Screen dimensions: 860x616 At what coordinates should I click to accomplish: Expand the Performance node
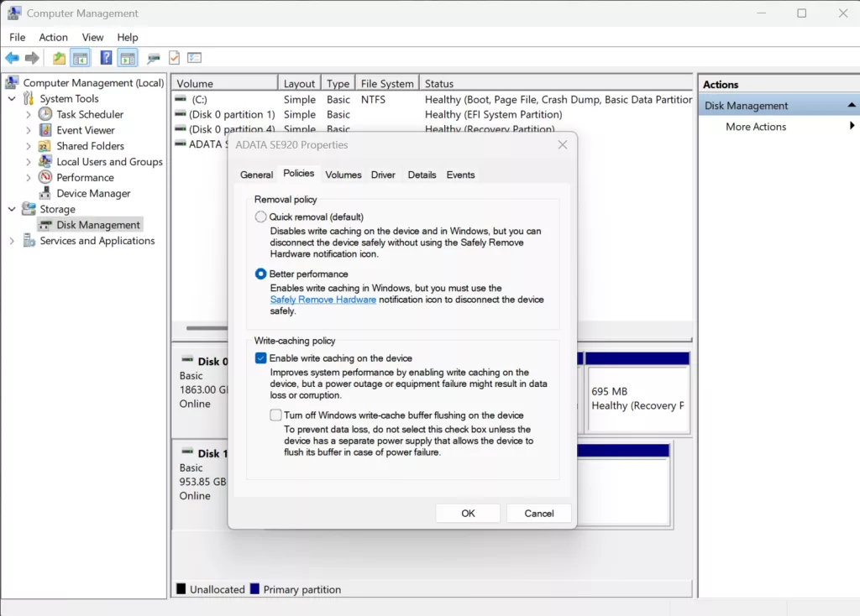coord(29,178)
